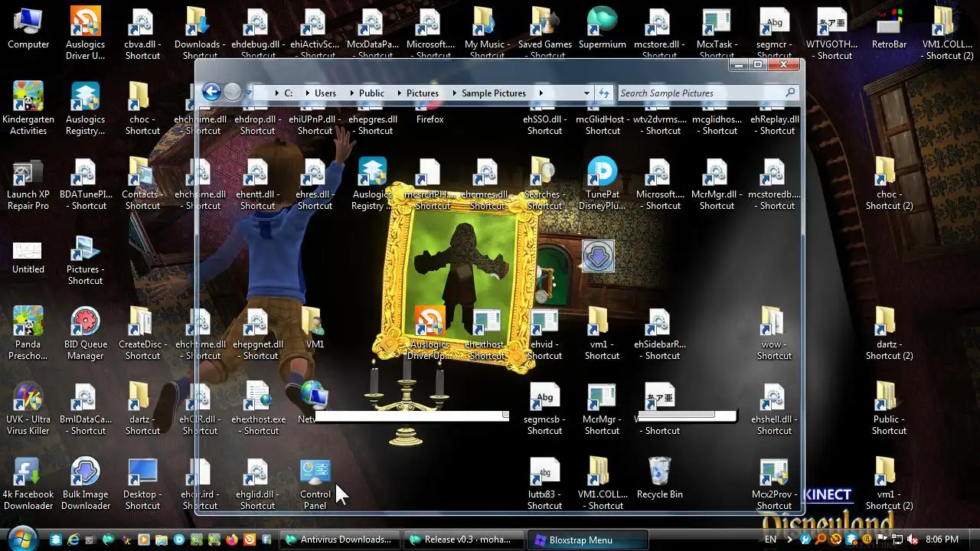Click the 8:06 PM taskbar clock
Screen dimensions: 980x551
(x=942, y=540)
